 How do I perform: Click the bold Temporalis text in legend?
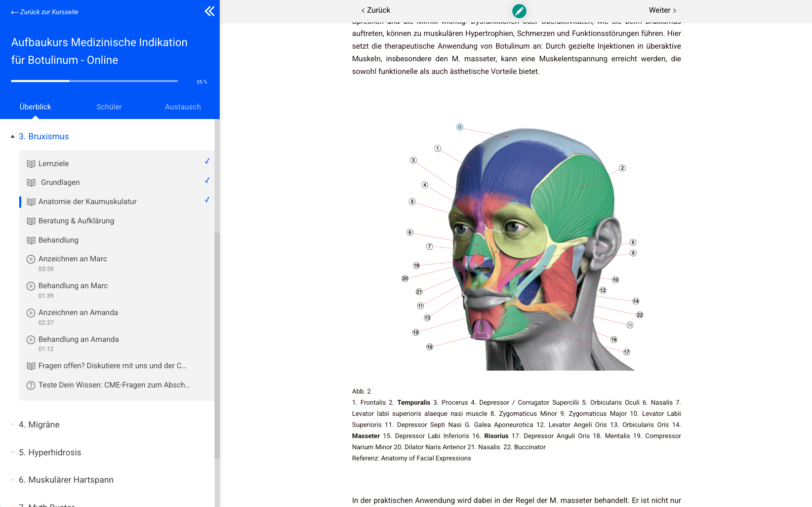coord(414,403)
